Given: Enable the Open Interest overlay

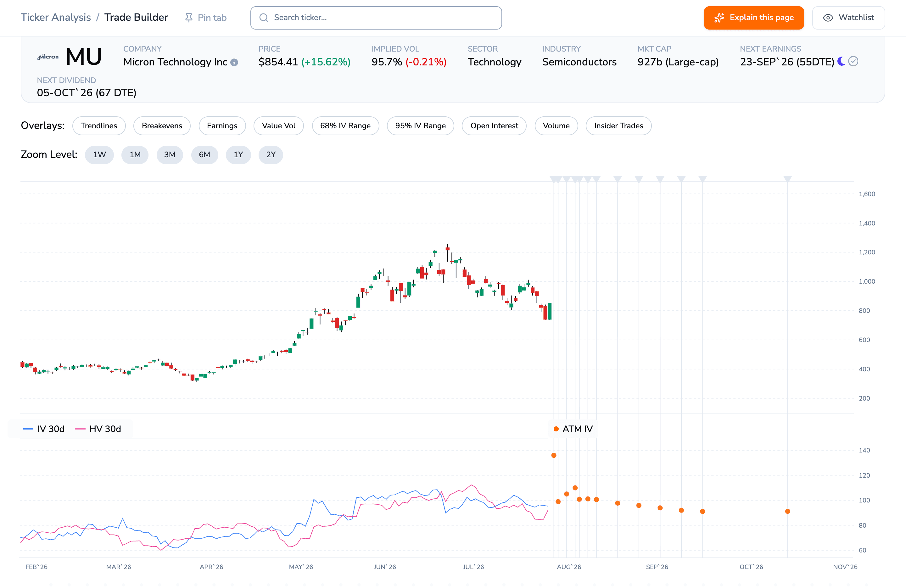Looking at the screenshot, I should 494,125.
